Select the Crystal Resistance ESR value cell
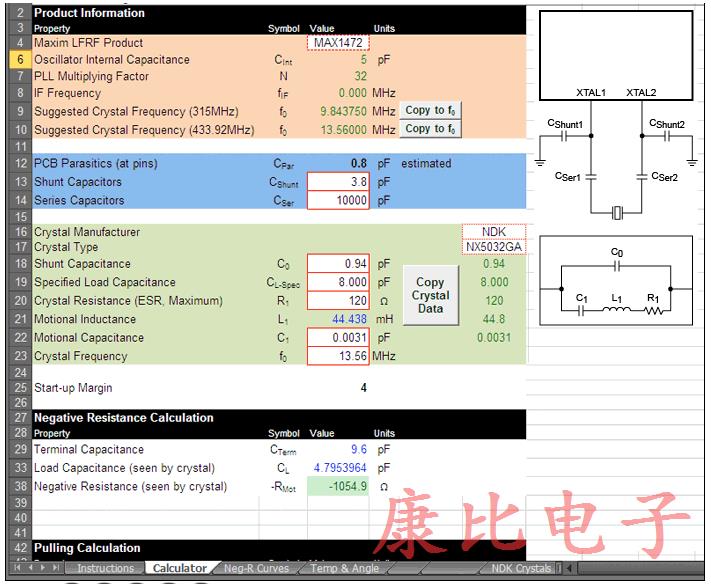This screenshot has height=584, width=711. [338, 300]
